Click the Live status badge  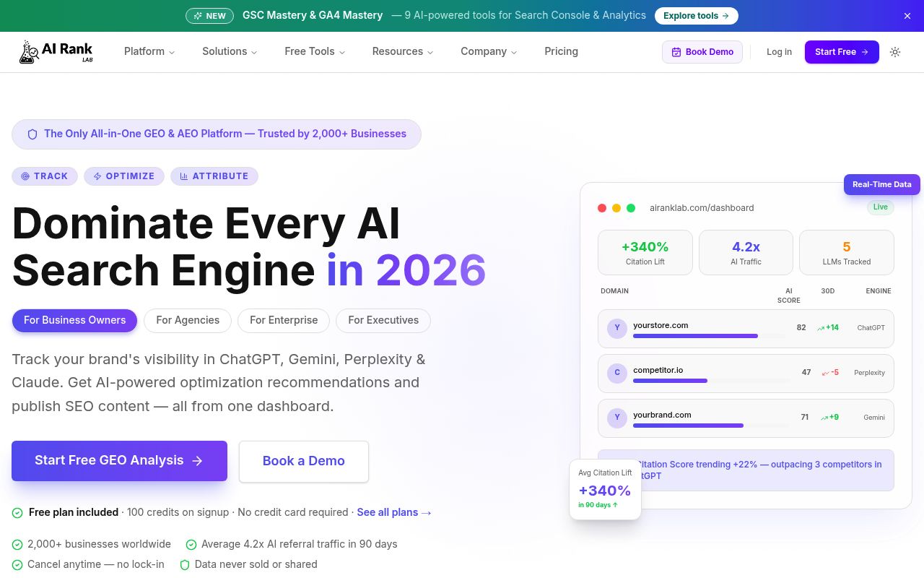(881, 207)
